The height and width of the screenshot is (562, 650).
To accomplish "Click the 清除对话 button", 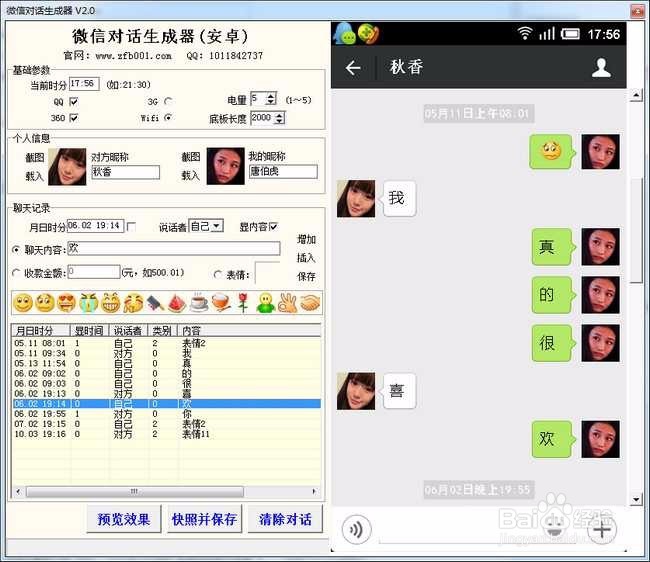I will 285,519.
